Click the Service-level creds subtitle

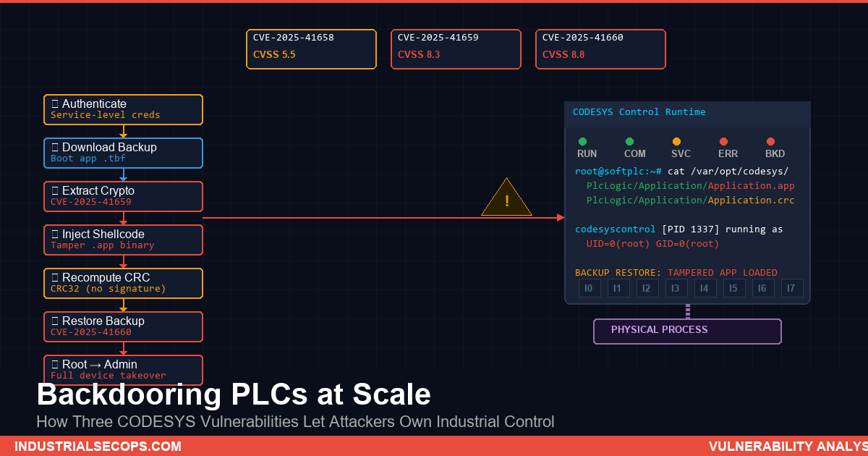pos(106,115)
